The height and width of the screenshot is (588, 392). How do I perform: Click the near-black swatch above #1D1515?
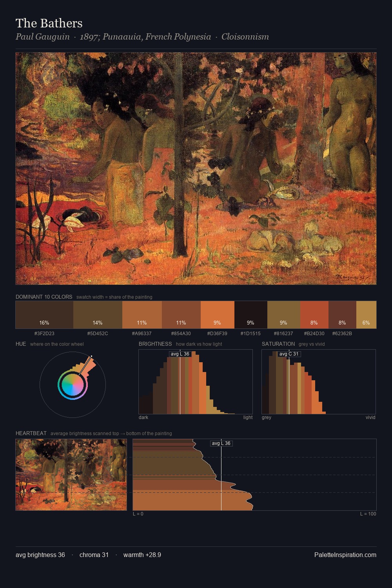251,315
